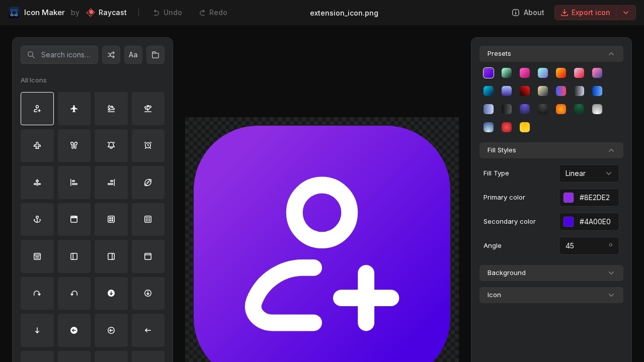
Task: Pick the outlined airplane icon
Action: tap(37, 145)
